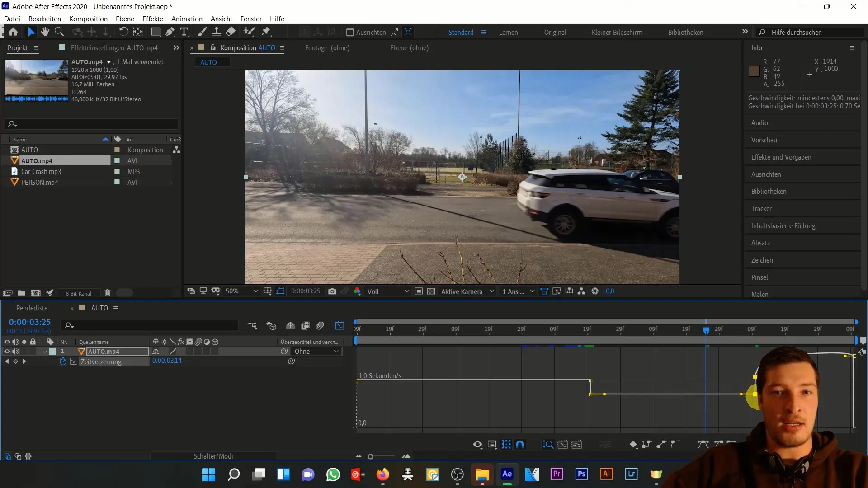Toggle audio mute for AUTO.mp4 layer

(x=15, y=353)
